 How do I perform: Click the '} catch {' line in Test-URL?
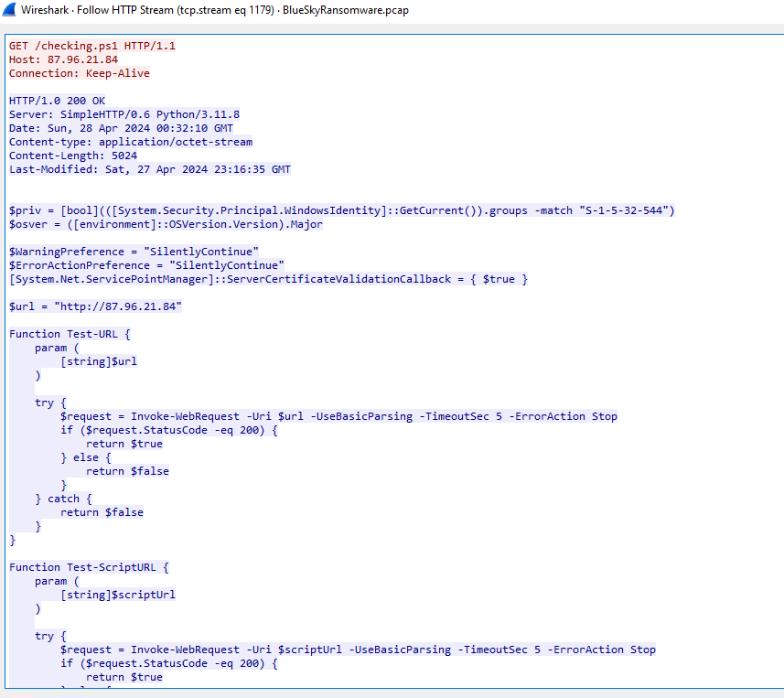[63, 499]
